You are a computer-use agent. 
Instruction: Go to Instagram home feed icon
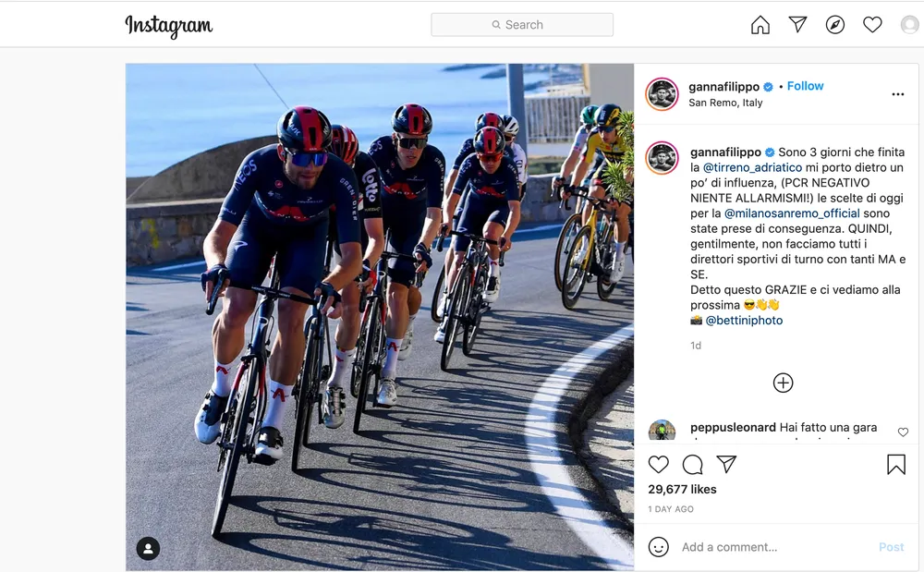(760, 25)
